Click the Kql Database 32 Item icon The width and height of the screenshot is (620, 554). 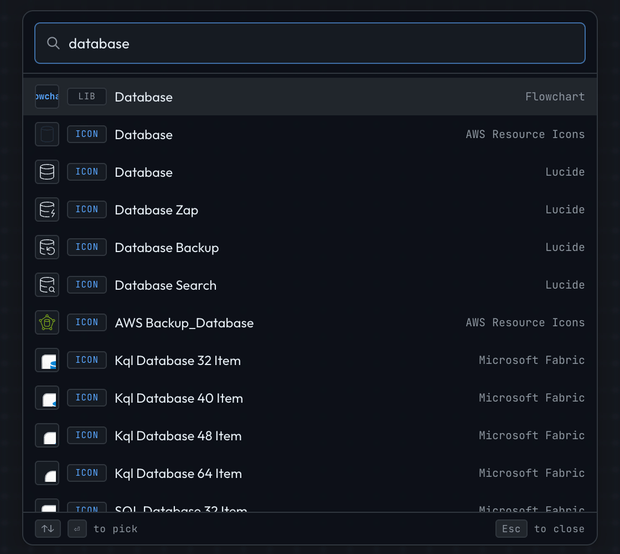[47, 360]
